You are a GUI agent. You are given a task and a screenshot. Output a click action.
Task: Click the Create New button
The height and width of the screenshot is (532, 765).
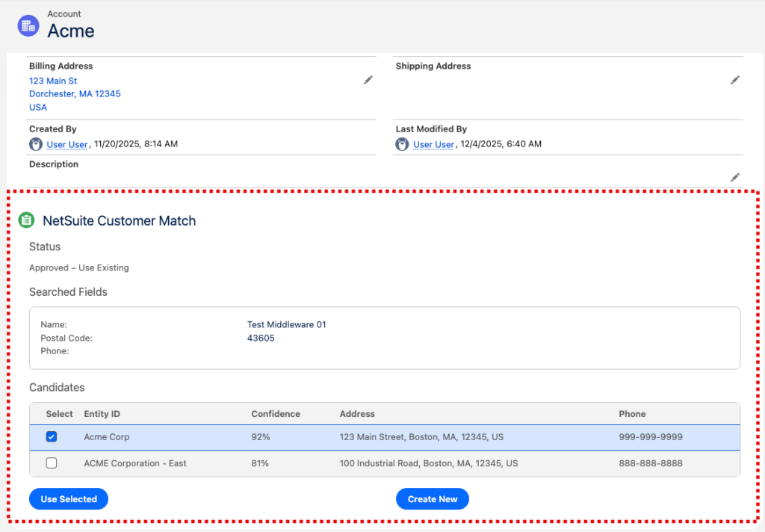coord(432,498)
